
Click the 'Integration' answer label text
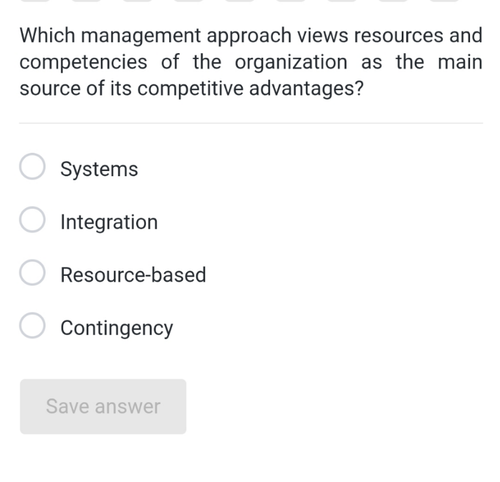109,222
